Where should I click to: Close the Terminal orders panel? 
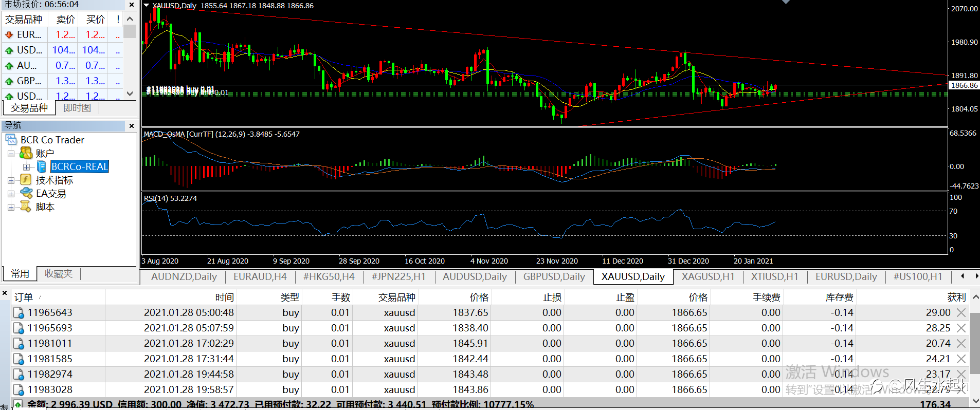5,293
